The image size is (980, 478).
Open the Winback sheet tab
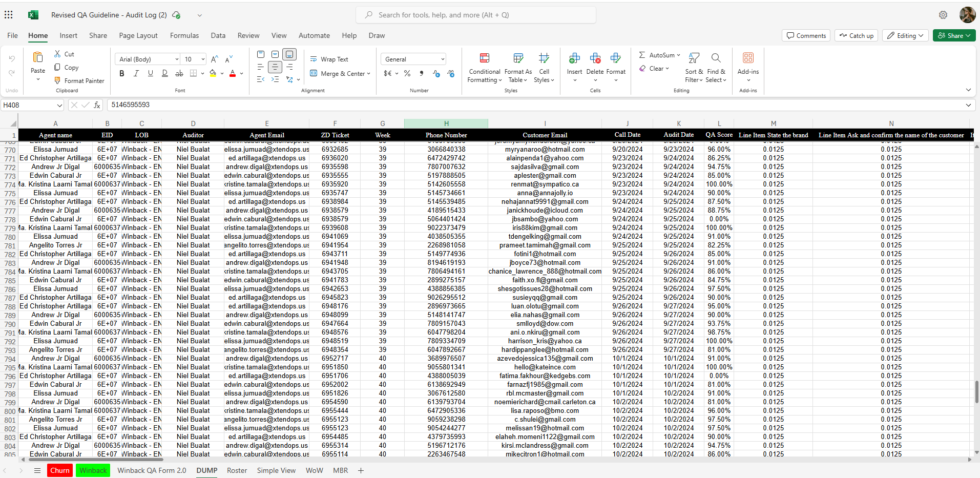click(93, 470)
